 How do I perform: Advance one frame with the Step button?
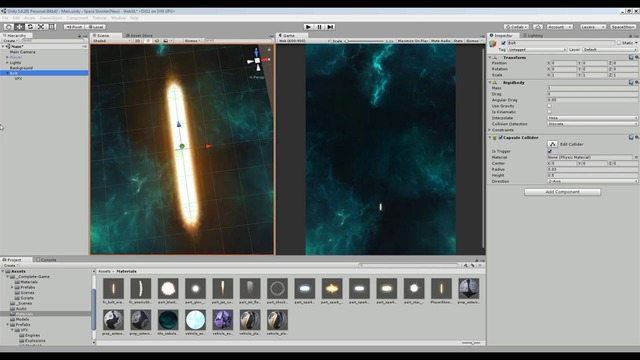(331, 27)
